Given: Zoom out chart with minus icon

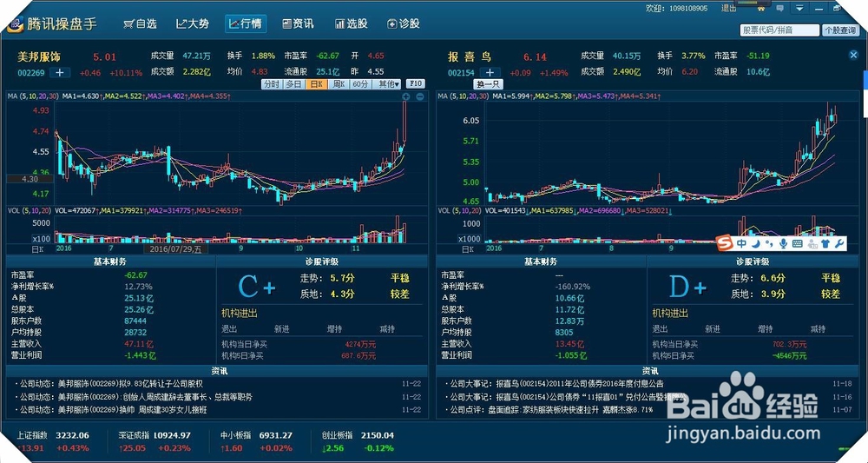Looking at the screenshot, I should click(x=419, y=97).
